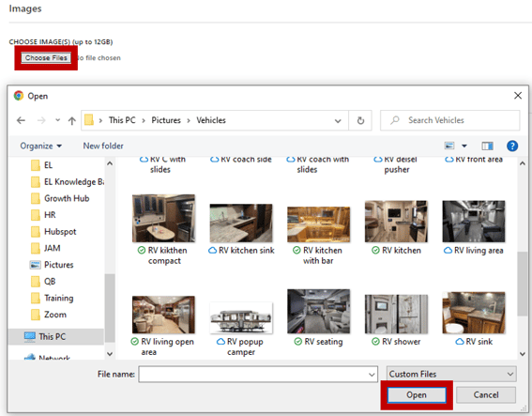Select the RV shower thumbnail
This screenshot has height=416, width=532.
[396, 314]
